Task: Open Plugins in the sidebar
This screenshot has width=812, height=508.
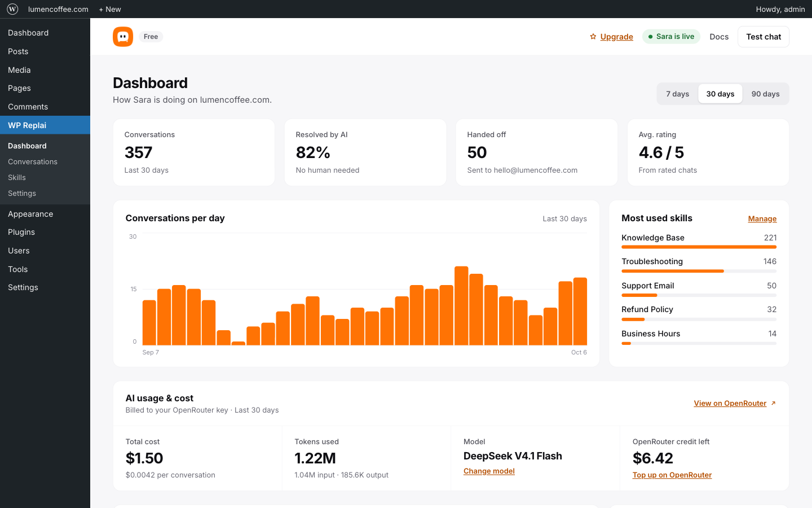Action: 45,232
